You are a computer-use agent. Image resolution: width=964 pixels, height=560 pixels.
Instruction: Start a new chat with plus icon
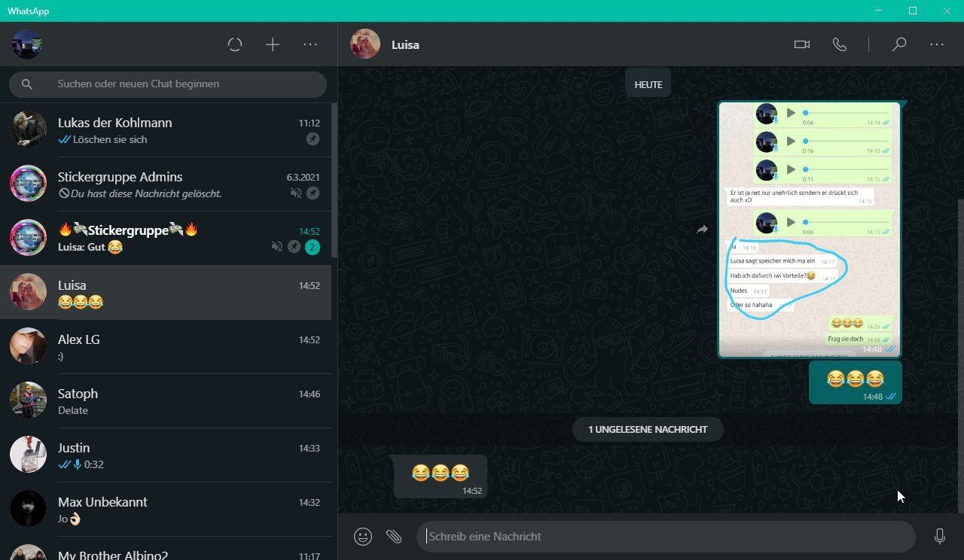[273, 44]
